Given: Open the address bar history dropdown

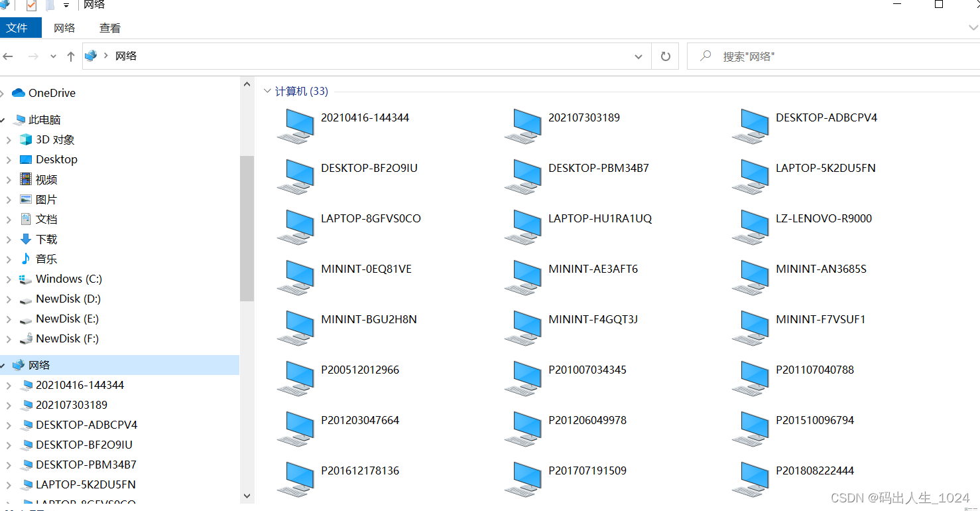Looking at the screenshot, I should click(639, 56).
